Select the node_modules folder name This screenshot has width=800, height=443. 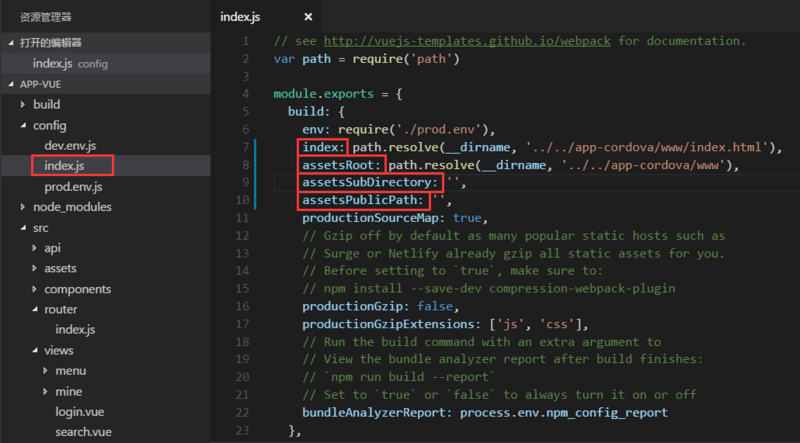point(72,207)
